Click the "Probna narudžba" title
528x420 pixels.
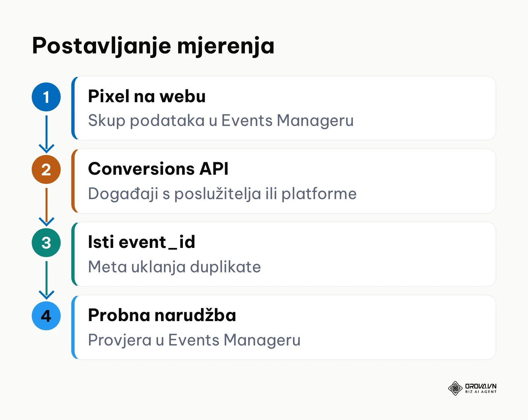(x=162, y=315)
